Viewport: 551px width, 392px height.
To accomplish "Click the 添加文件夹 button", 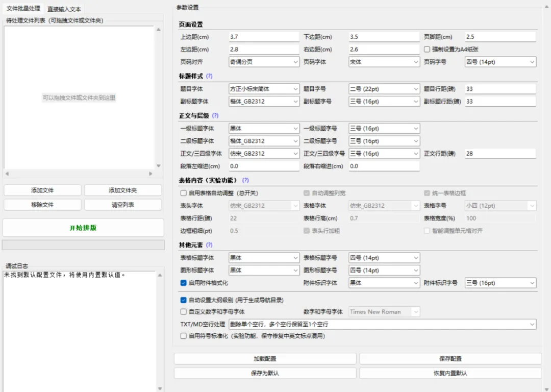I will tap(123, 190).
